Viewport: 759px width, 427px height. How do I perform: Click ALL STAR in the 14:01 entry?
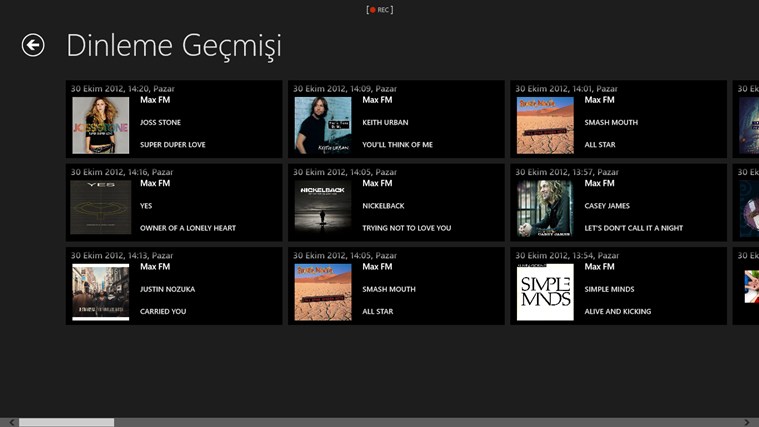[x=600, y=145]
